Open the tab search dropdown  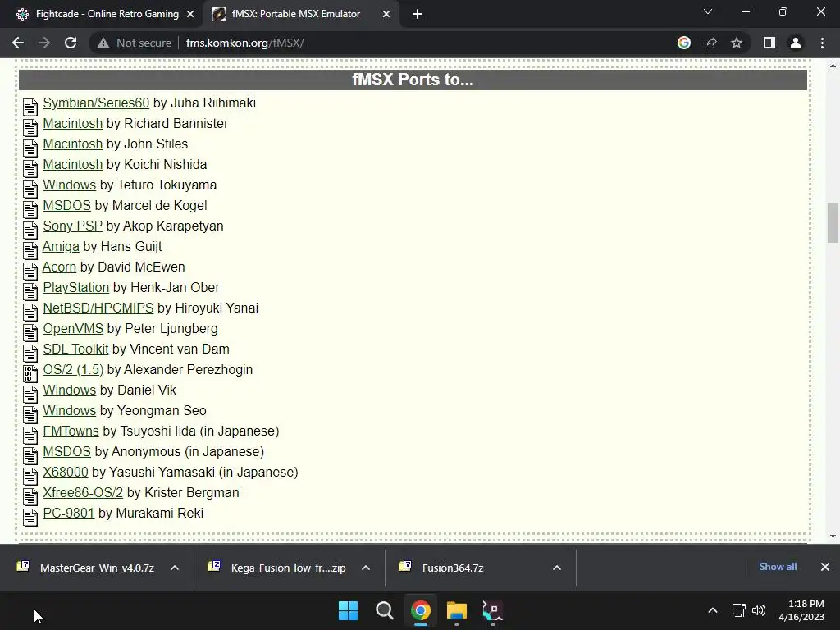pos(708,11)
